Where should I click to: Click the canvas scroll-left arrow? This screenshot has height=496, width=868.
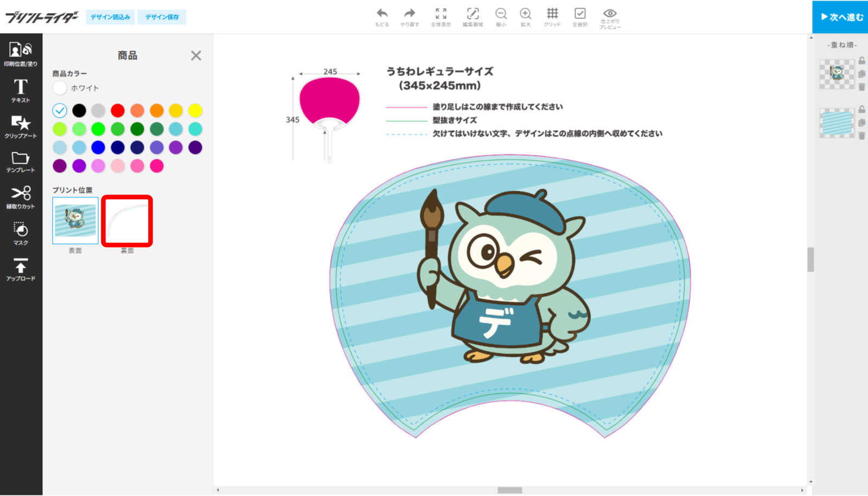218,490
